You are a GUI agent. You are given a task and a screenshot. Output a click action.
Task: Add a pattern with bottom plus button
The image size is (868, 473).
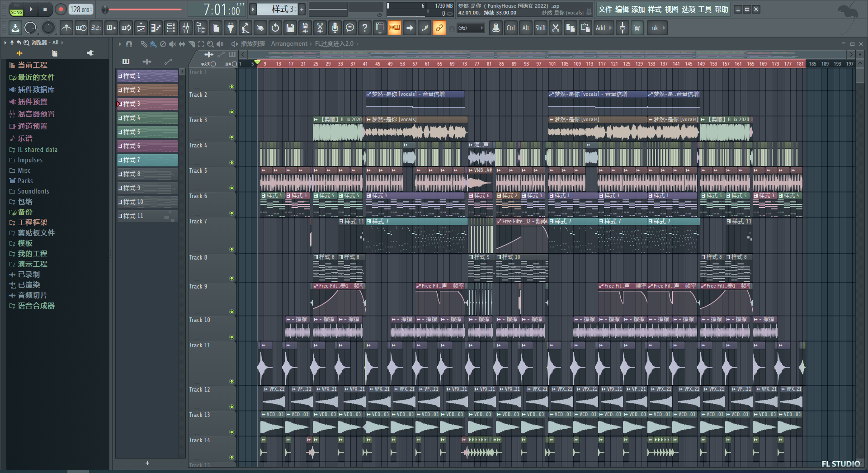pos(147,463)
